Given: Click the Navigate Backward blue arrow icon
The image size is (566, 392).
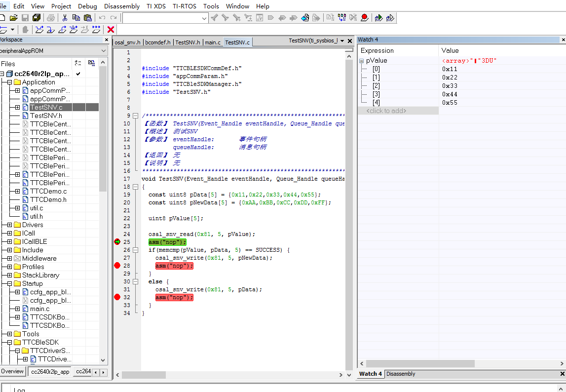Looking at the screenshot, I should coord(305,18).
